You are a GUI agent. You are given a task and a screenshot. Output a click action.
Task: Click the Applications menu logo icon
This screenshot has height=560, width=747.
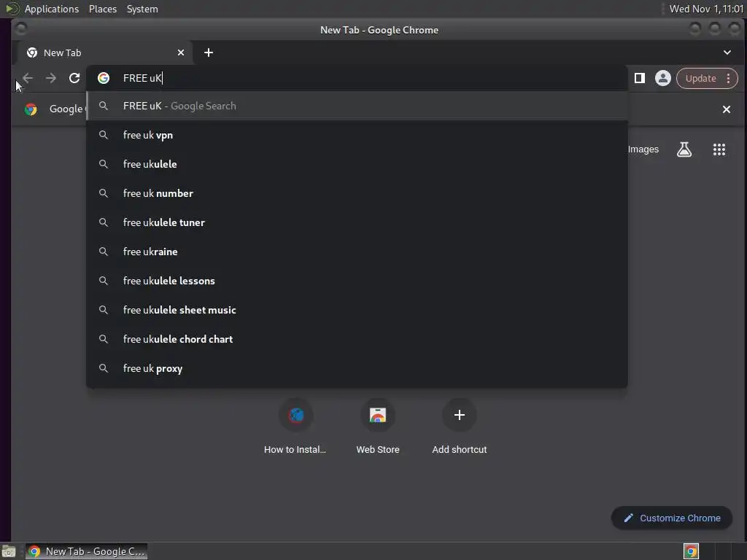click(x=11, y=9)
